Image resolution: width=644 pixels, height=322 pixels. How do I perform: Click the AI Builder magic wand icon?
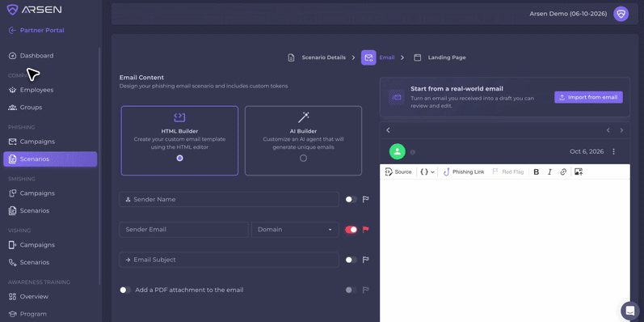(304, 117)
